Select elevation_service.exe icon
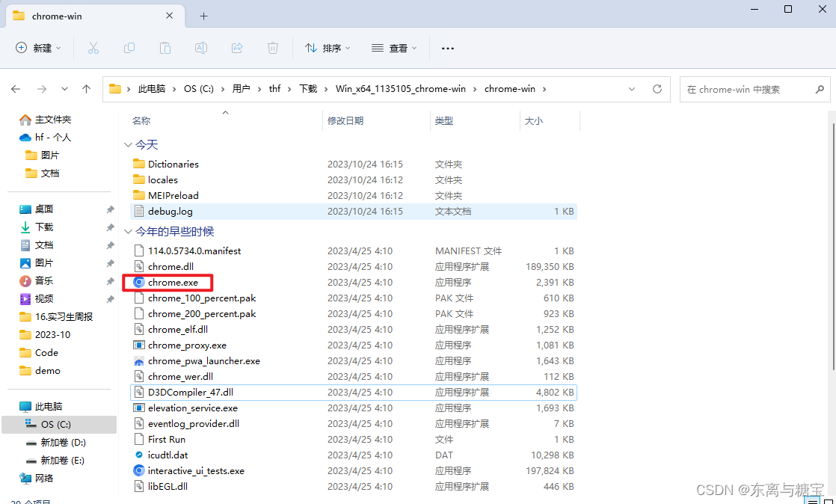Image resolution: width=836 pixels, height=504 pixels. [x=138, y=408]
